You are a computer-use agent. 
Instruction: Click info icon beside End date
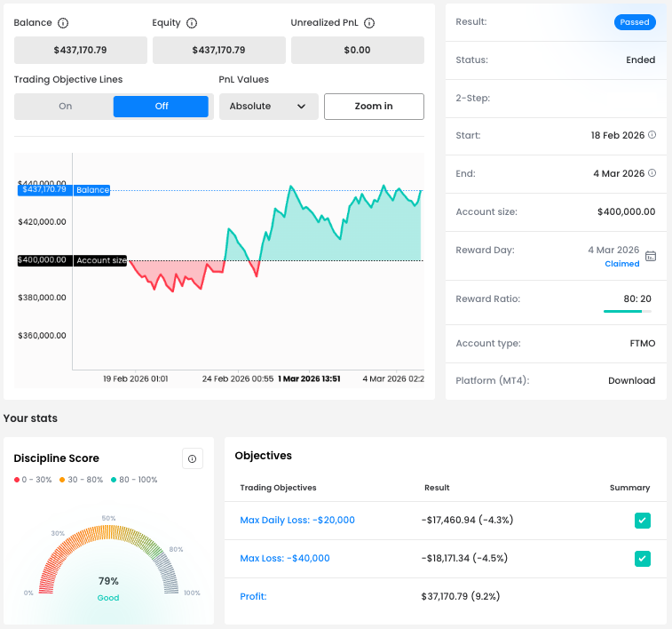(x=652, y=173)
